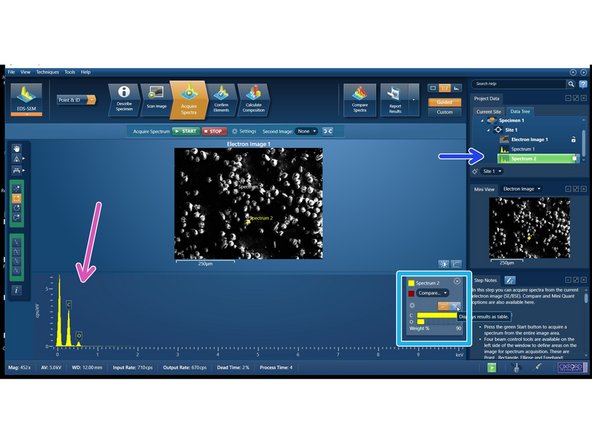592x444 pixels.
Task: Open the View menu
Action: click(25, 72)
